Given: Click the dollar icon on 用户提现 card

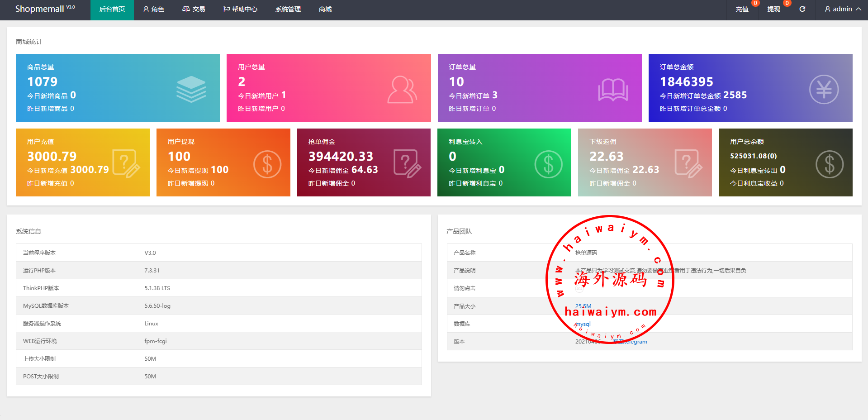Looking at the screenshot, I should (x=267, y=164).
